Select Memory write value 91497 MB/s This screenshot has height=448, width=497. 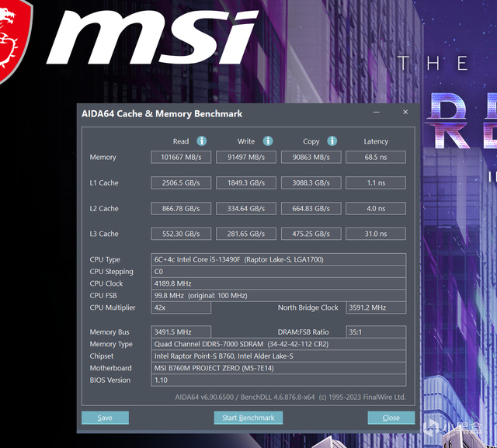(x=246, y=157)
